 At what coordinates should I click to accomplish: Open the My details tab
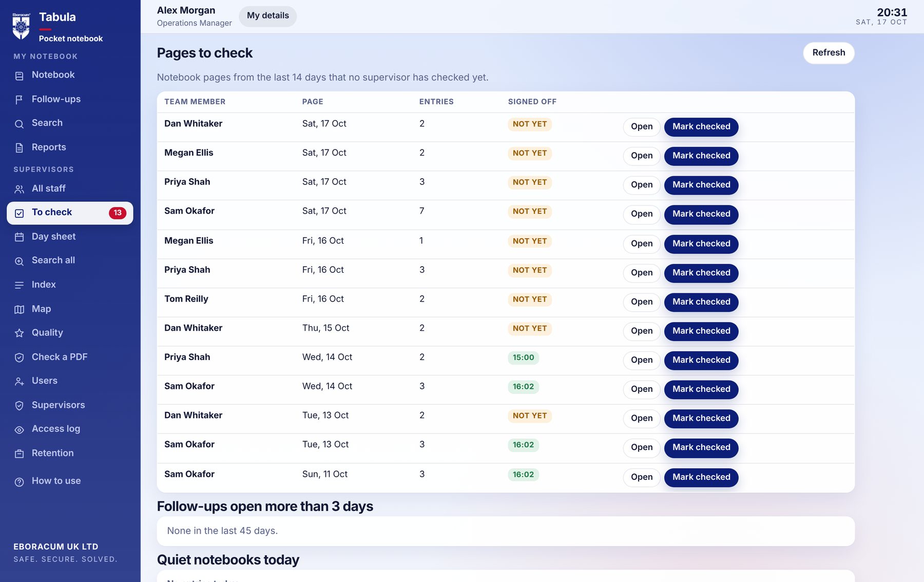click(268, 16)
